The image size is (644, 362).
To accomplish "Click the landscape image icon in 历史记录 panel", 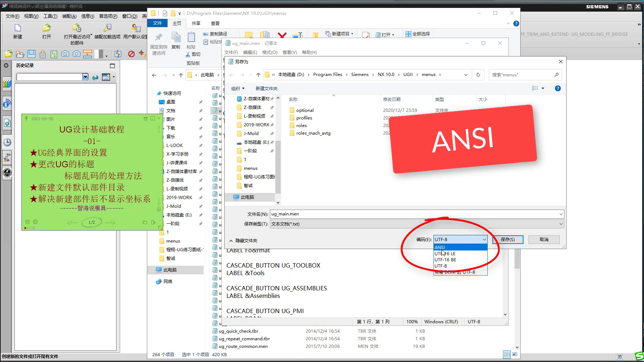I will [x=106, y=77].
